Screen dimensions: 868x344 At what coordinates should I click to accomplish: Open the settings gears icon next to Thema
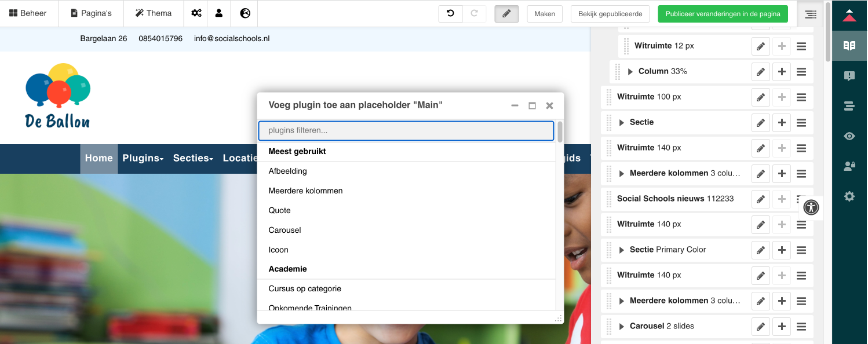coord(196,13)
